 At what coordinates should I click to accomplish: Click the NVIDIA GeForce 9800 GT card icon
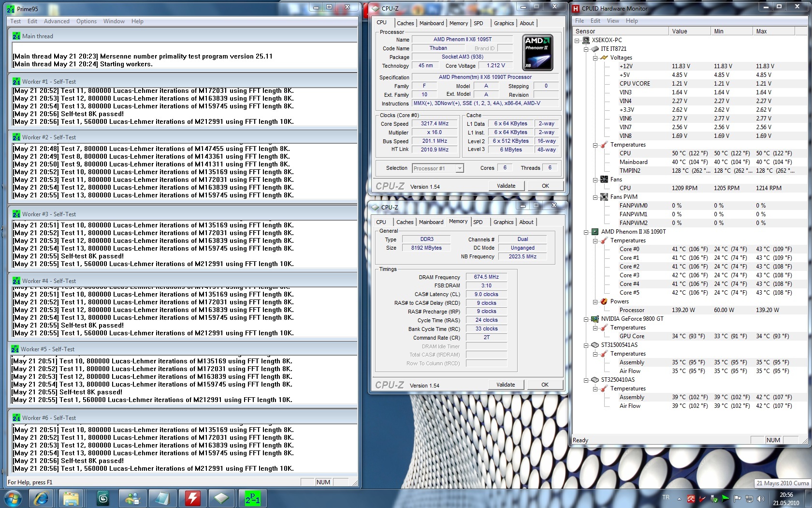point(595,319)
